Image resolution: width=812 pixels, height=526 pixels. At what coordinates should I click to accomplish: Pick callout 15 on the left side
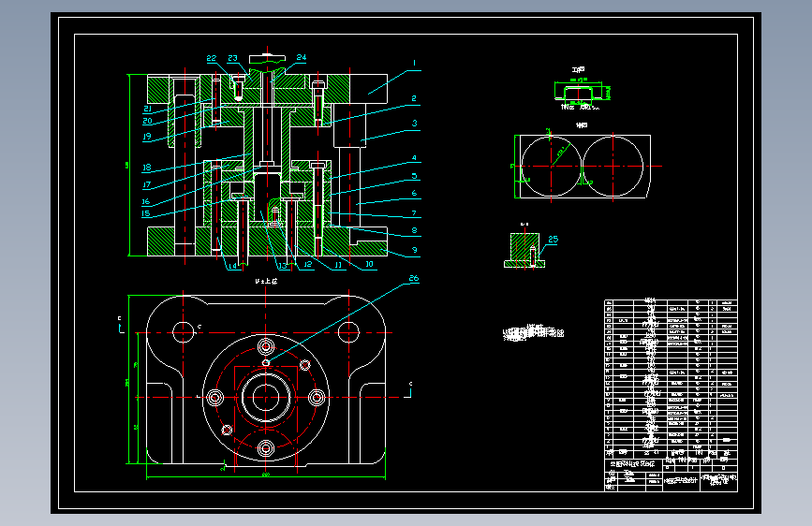(146, 213)
